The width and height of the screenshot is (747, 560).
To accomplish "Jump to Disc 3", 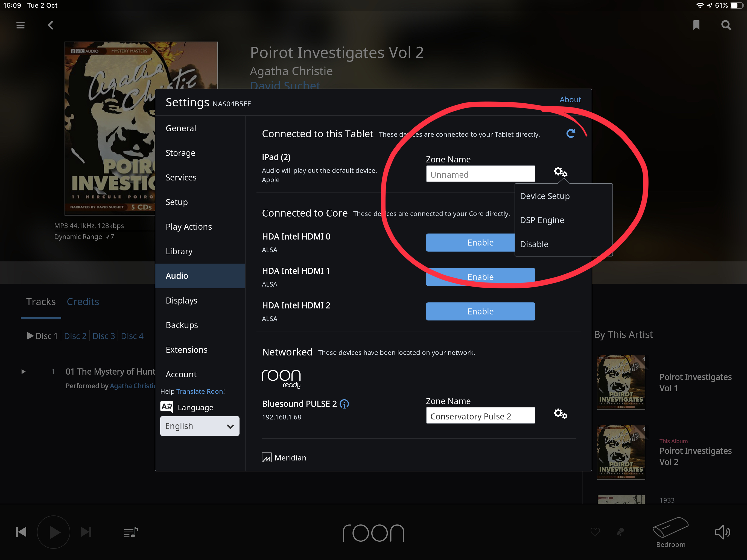I will [x=104, y=336].
